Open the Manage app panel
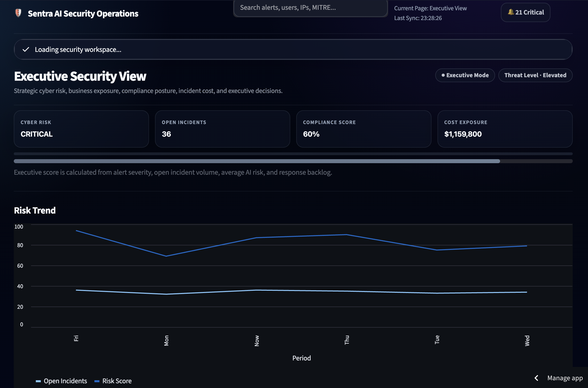Screen dimensions: 588x388 (565, 378)
